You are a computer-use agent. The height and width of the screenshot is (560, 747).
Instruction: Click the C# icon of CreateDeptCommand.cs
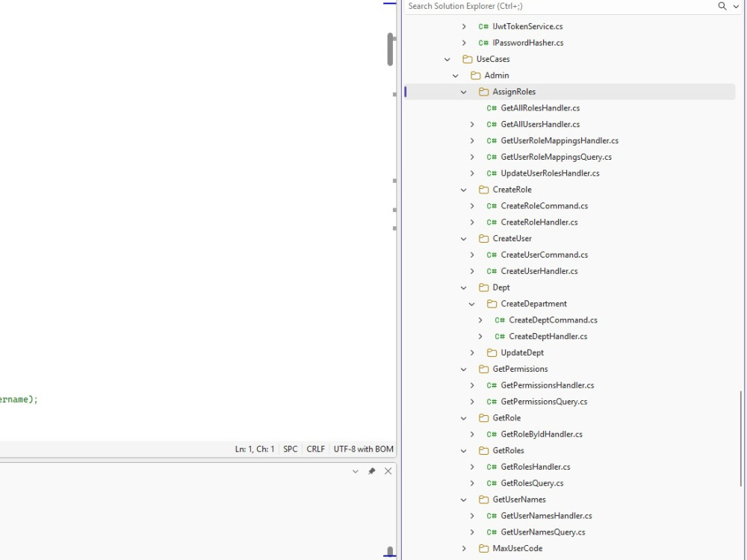tap(500, 320)
